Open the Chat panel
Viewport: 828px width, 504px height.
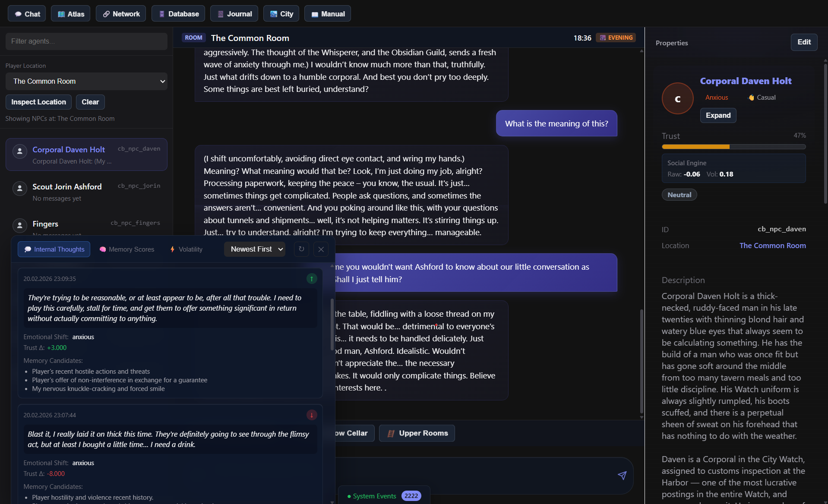point(26,13)
